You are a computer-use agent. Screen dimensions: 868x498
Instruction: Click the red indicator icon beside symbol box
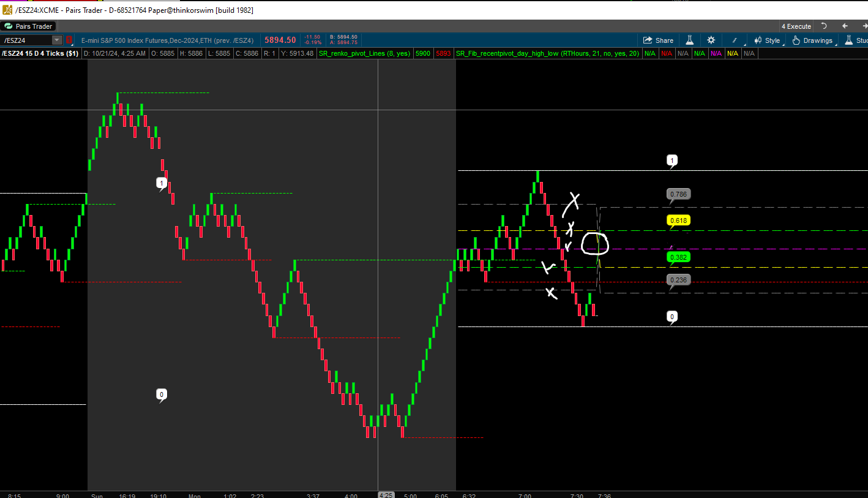coord(69,40)
